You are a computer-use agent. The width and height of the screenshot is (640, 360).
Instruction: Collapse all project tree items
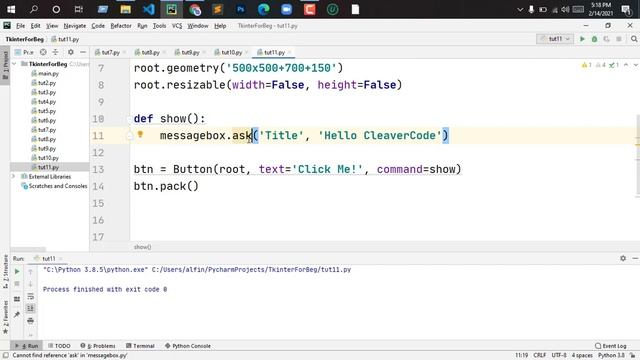(x=56, y=52)
